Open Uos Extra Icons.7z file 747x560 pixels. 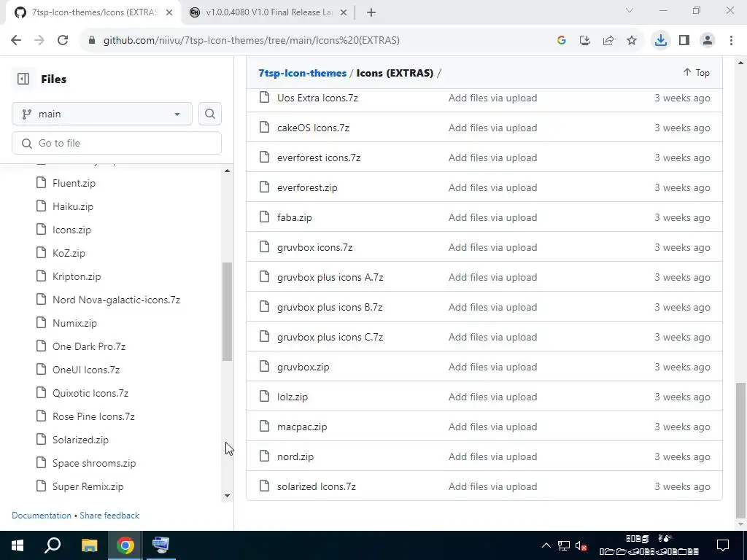click(317, 98)
